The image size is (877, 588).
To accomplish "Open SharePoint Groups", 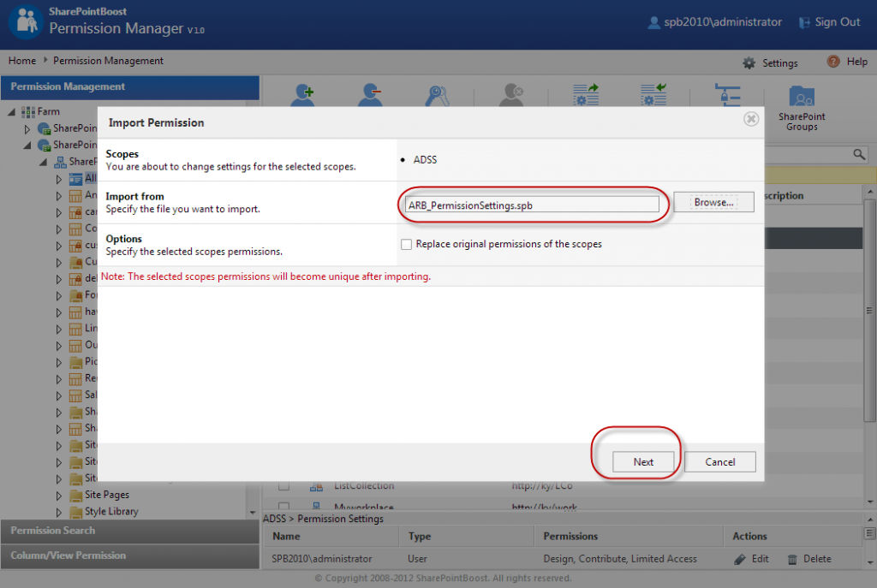I will (802, 103).
